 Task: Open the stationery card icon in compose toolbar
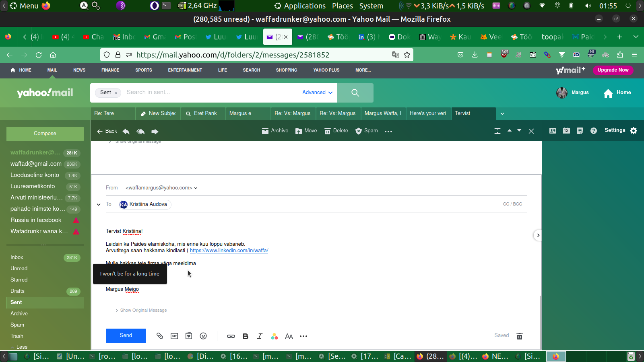pos(189,336)
